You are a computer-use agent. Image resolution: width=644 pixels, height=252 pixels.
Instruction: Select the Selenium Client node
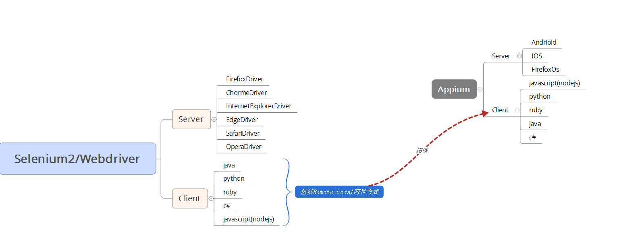point(190,198)
